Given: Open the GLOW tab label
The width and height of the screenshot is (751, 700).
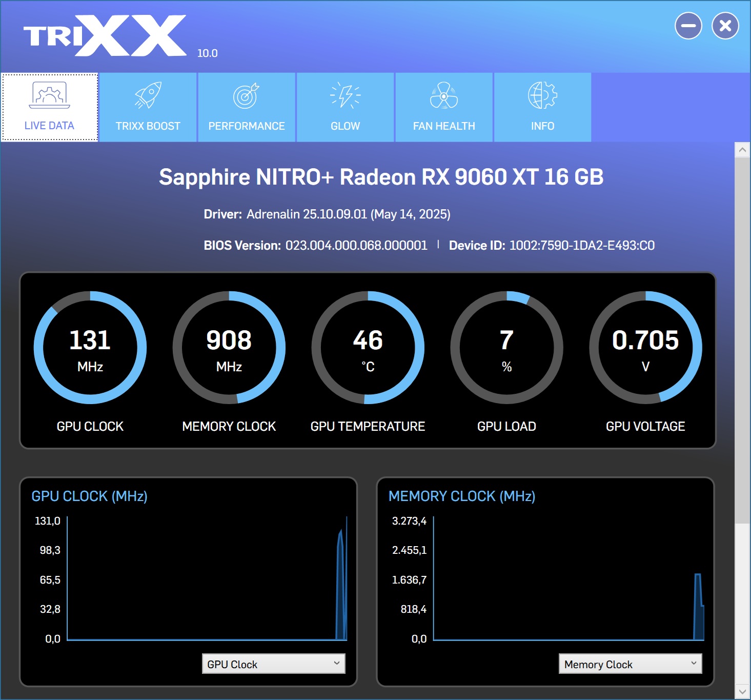Looking at the screenshot, I should click(x=345, y=126).
